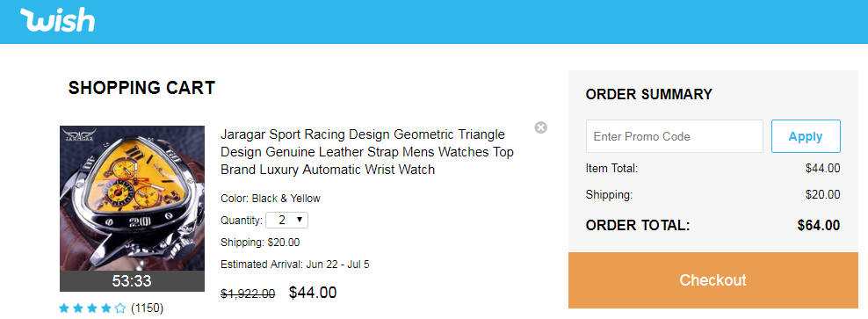Proceed with the orange Checkout button

[x=713, y=279]
